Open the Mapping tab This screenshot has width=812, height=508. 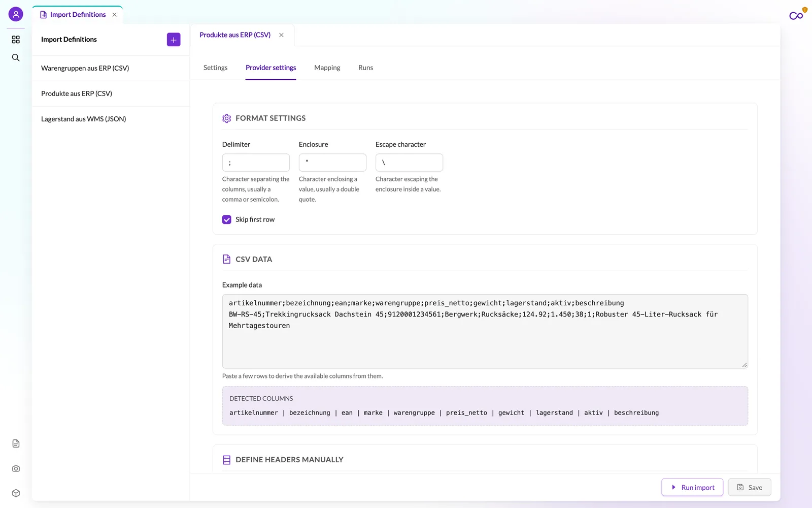point(327,68)
